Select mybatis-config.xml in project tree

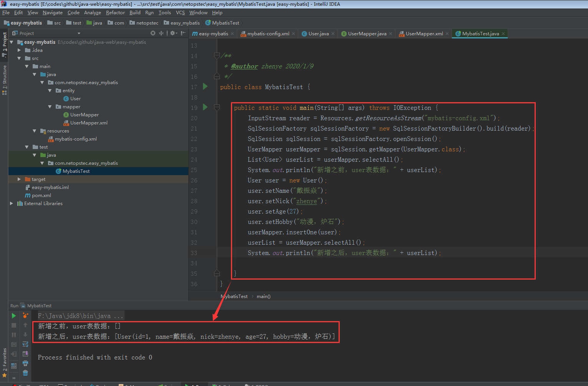(x=72, y=139)
